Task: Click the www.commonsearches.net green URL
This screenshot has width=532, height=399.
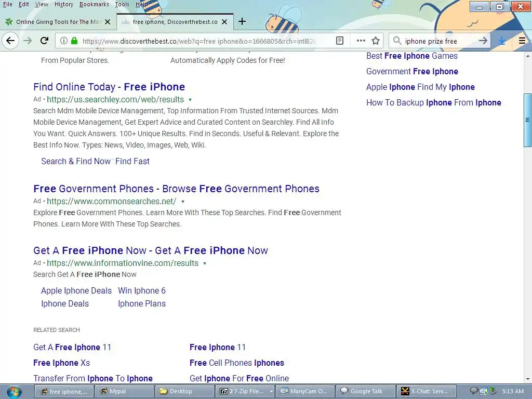Action: pyautogui.click(x=111, y=202)
